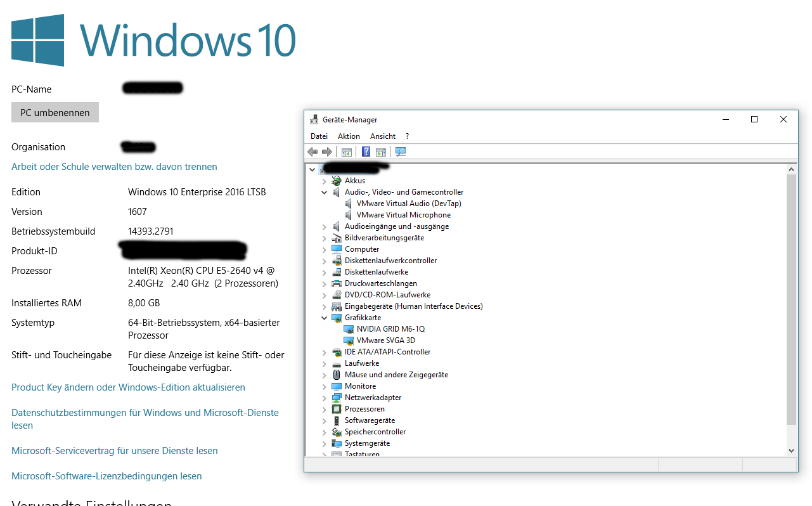This screenshot has height=506, width=812.
Task: Scan for hardware changes monitor icon
Action: click(401, 152)
